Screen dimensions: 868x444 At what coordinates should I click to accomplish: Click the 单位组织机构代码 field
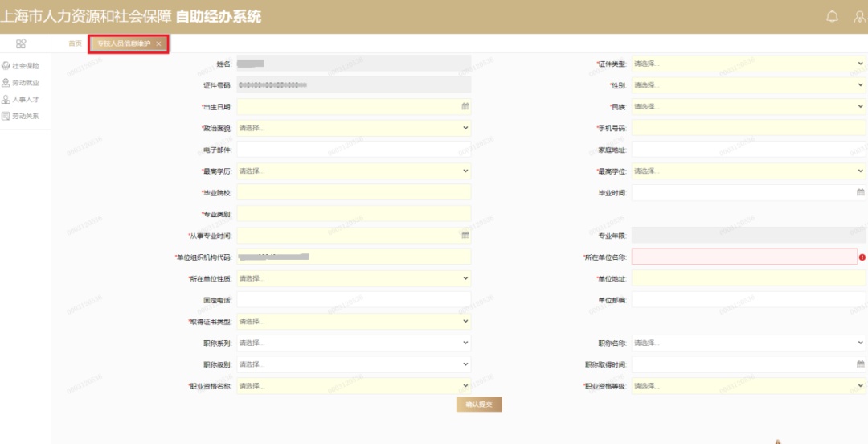354,257
